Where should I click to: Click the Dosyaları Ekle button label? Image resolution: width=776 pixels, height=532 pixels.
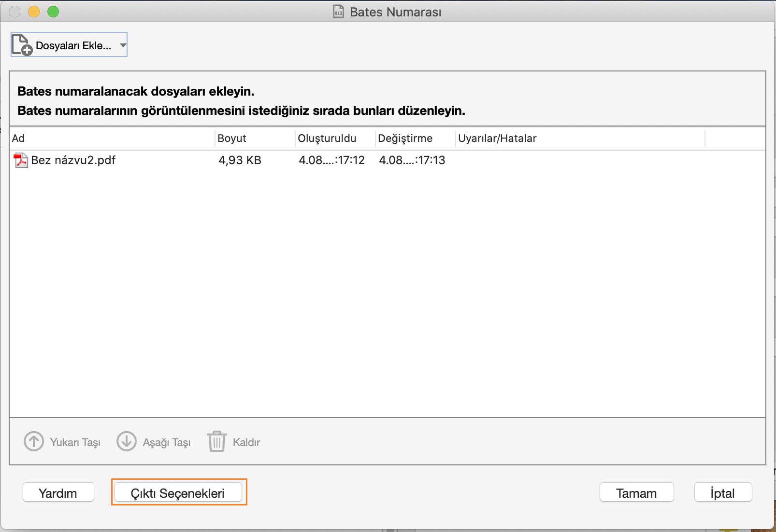(73, 46)
